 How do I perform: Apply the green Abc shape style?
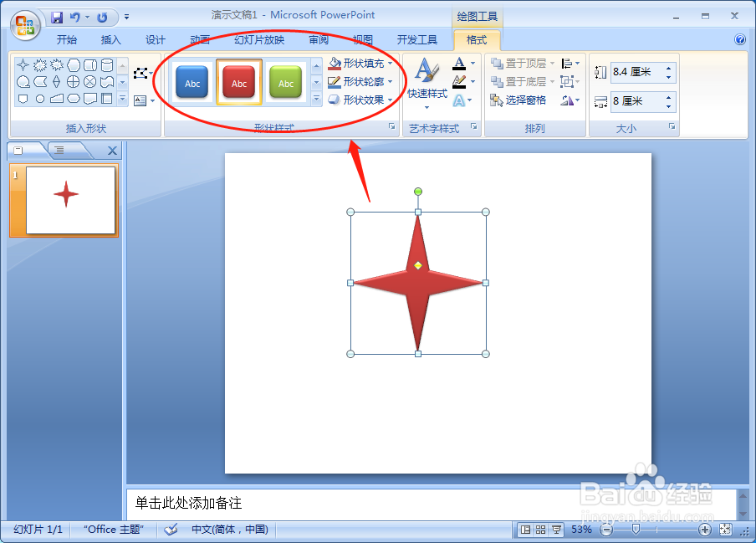[286, 83]
